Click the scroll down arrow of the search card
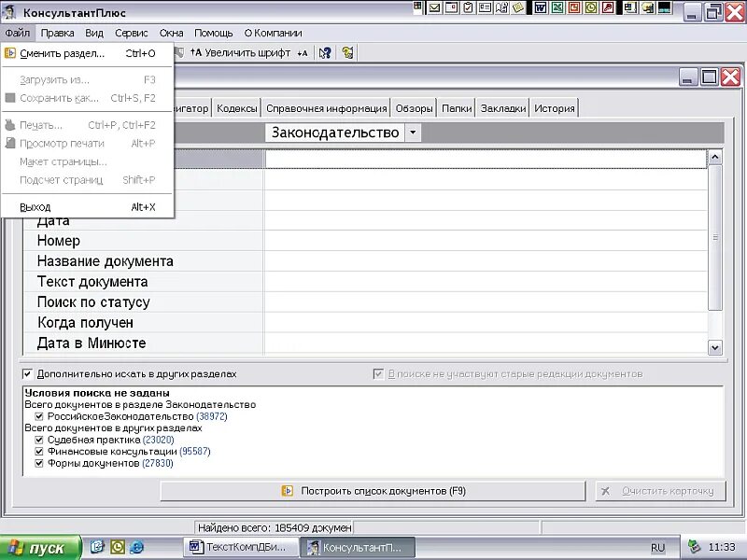This screenshot has width=747, height=560. (714, 347)
